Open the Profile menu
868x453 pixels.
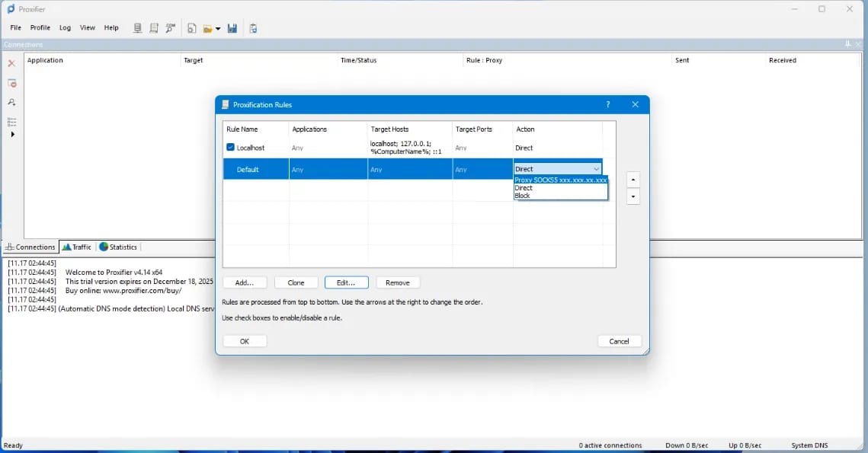tap(40, 27)
